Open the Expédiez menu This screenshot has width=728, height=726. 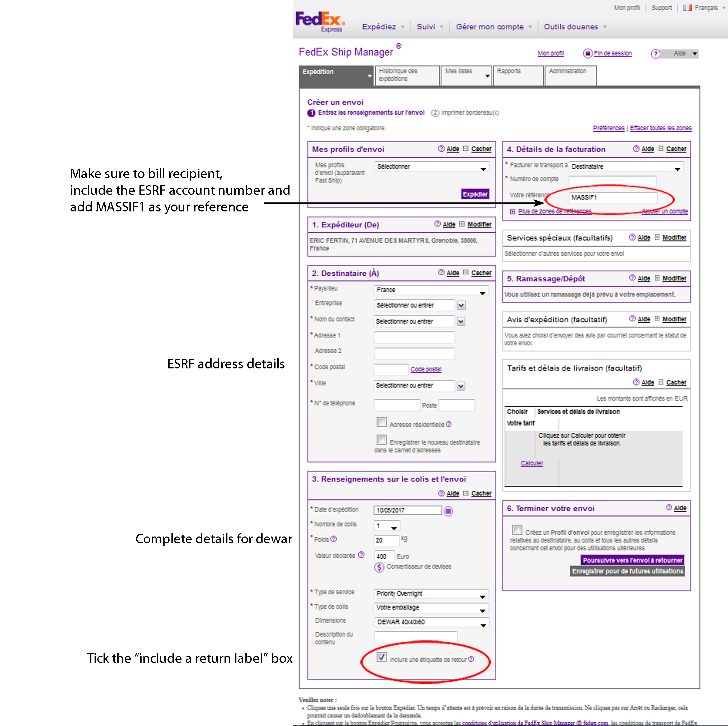(383, 27)
